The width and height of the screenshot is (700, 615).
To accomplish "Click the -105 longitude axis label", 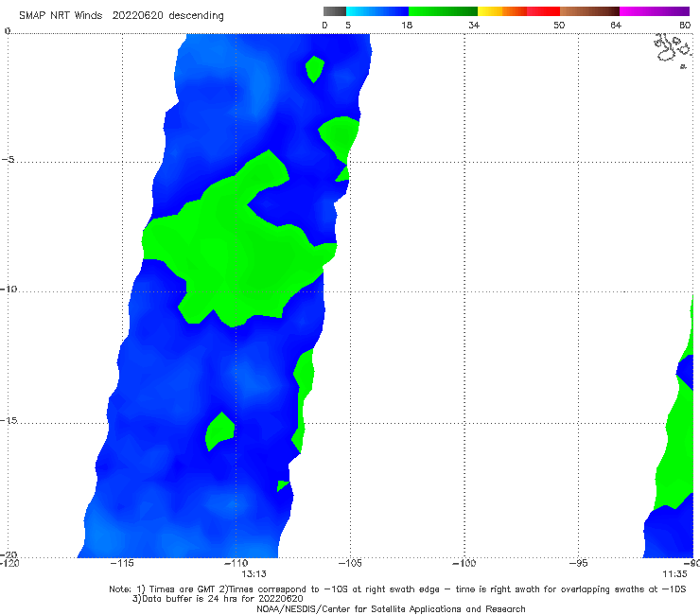I will (350, 563).
